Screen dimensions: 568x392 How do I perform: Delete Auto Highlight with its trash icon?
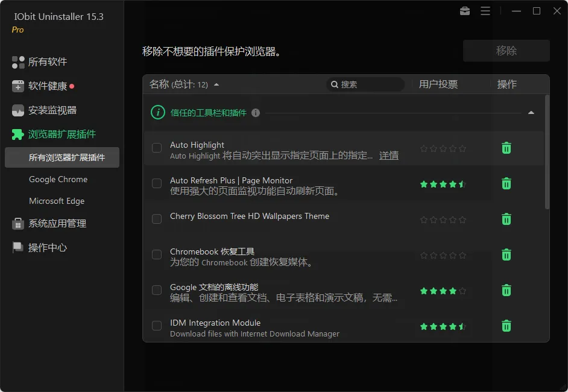[506, 148]
